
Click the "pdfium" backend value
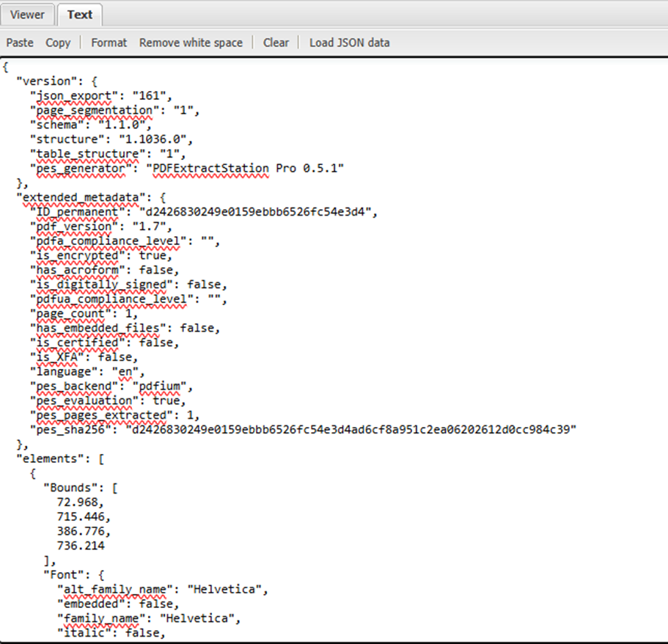point(159,386)
